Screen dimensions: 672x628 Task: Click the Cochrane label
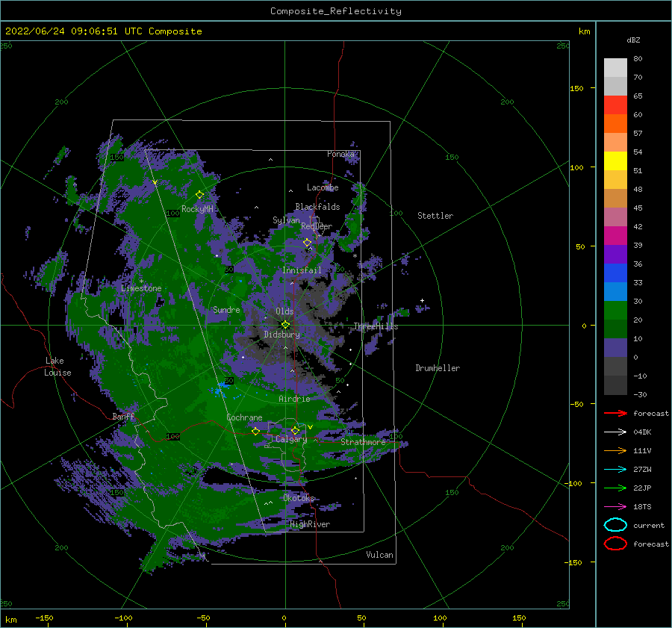244,417
